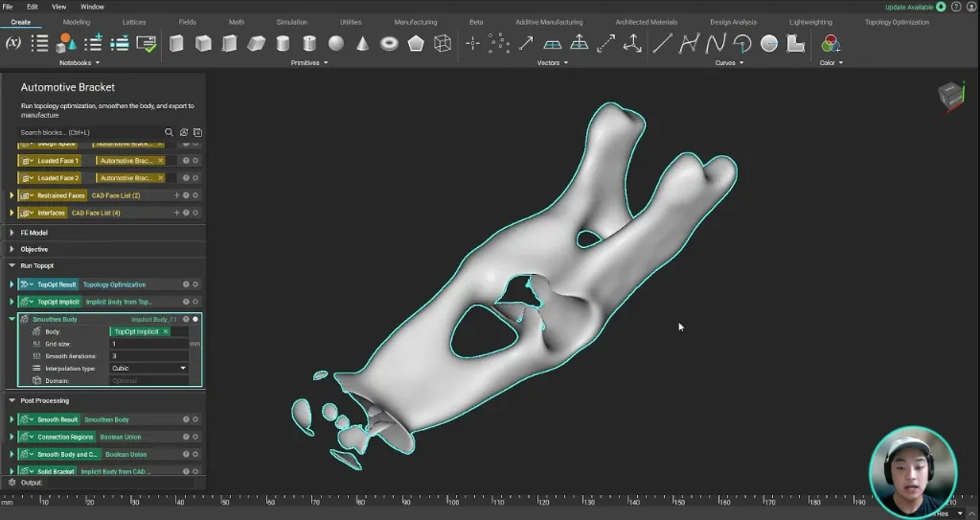The image size is (980, 520).
Task: Expand the Objective section
Action: click(11, 249)
